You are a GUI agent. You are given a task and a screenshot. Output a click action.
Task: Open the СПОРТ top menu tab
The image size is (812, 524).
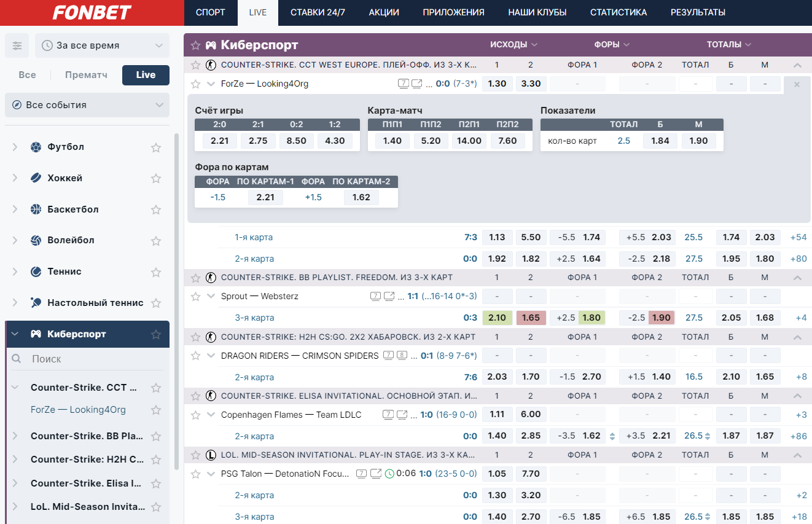click(x=211, y=12)
